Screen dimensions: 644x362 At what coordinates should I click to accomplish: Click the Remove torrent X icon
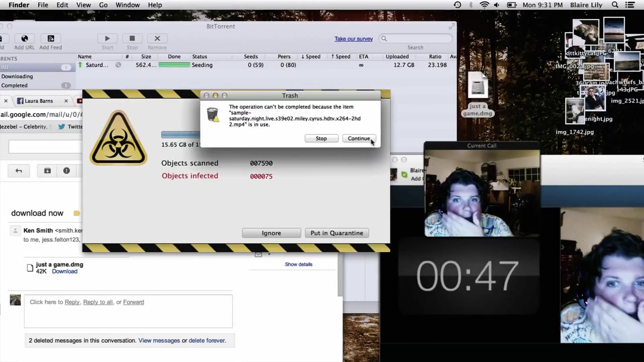157,38
